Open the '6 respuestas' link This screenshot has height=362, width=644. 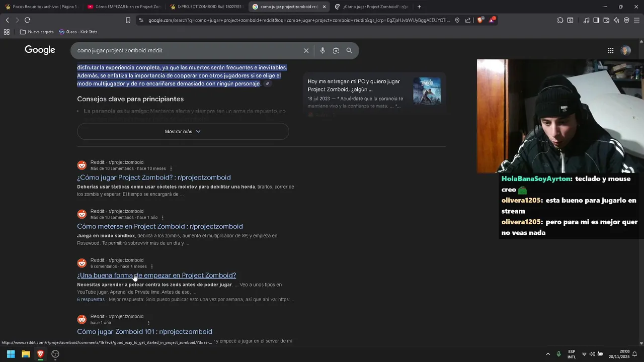coord(91,299)
